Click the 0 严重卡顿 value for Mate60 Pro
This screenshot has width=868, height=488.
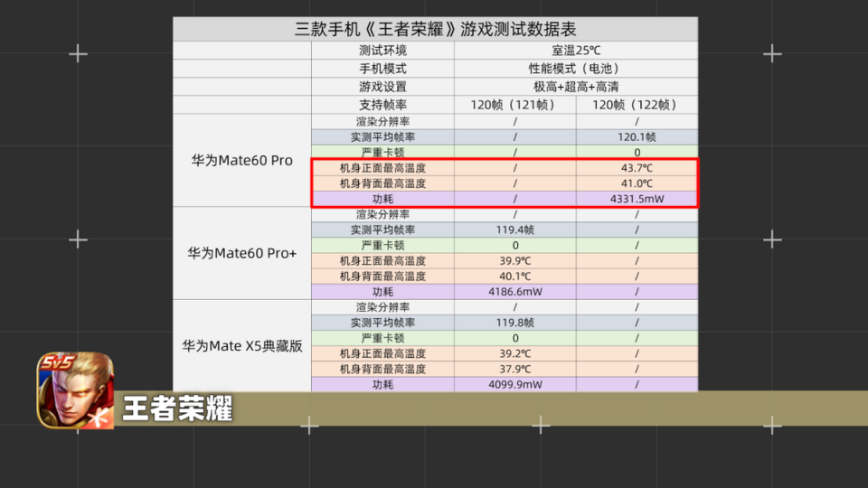click(x=637, y=153)
